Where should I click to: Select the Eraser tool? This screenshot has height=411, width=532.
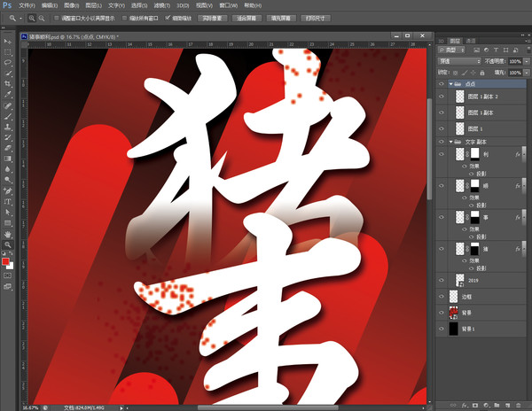point(7,148)
